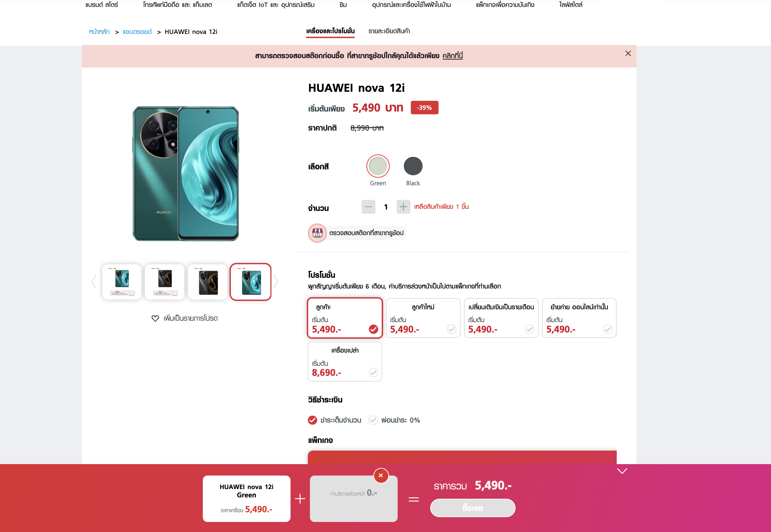
Task: Click the ซื้อเลย buy button
Action: point(473,508)
